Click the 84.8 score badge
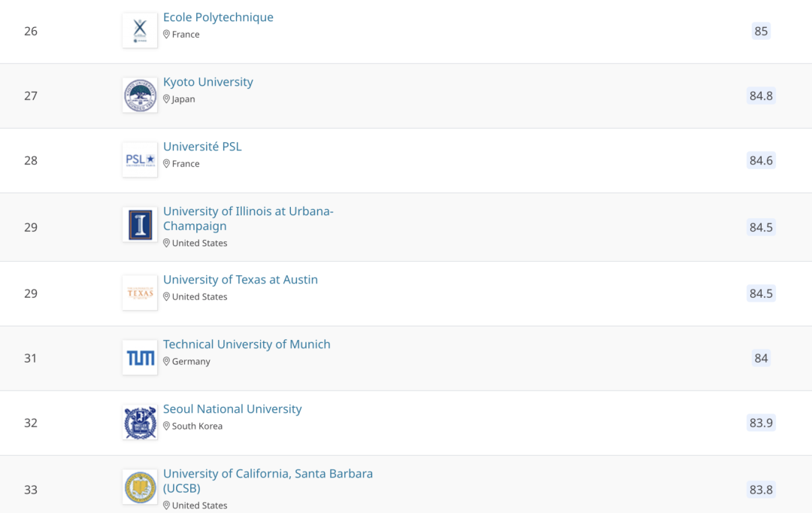Image resolution: width=812 pixels, height=513 pixels. click(x=761, y=96)
